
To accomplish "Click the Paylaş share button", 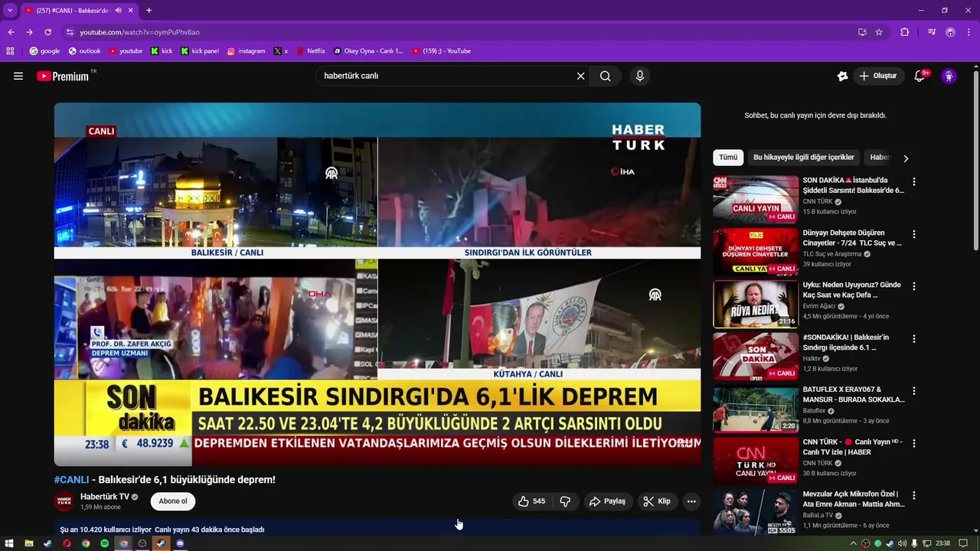I will click(607, 501).
